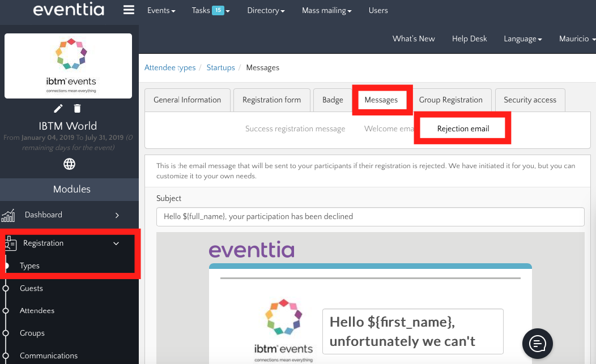Open the chat bubble widget

pyautogui.click(x=537, y=343)
